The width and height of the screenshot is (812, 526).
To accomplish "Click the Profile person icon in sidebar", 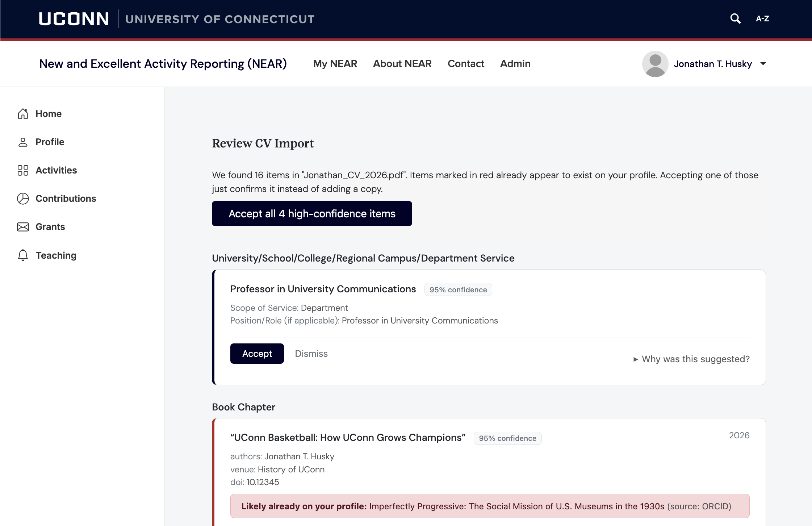I will tap(23, 142).
